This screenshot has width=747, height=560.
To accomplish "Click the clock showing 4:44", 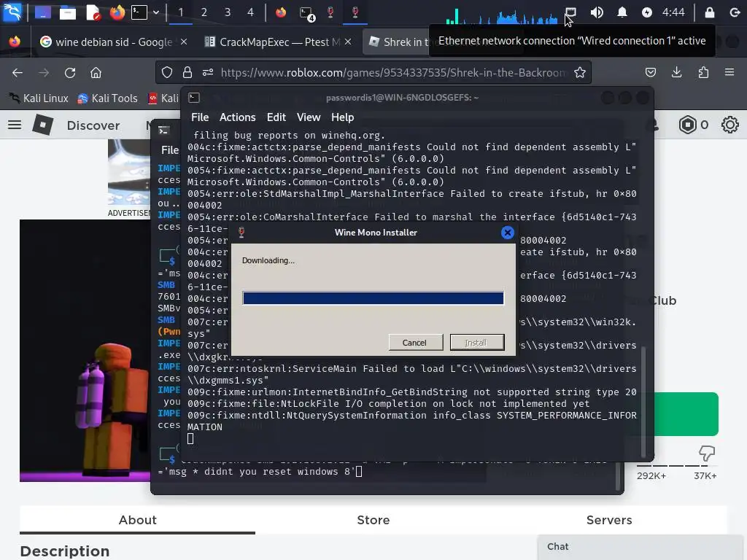I will 673,12.
